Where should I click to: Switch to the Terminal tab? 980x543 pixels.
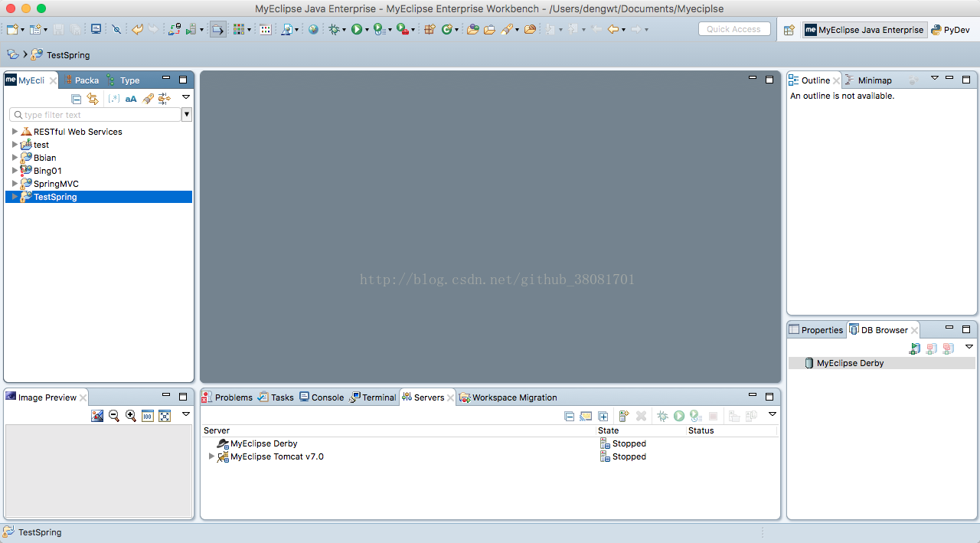tap(373, 397)
